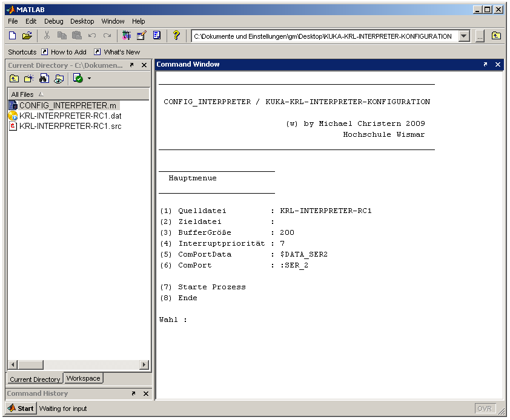Go up one directory via icon beside browse button
510x420 pixels.
click(x=496, y=36)
